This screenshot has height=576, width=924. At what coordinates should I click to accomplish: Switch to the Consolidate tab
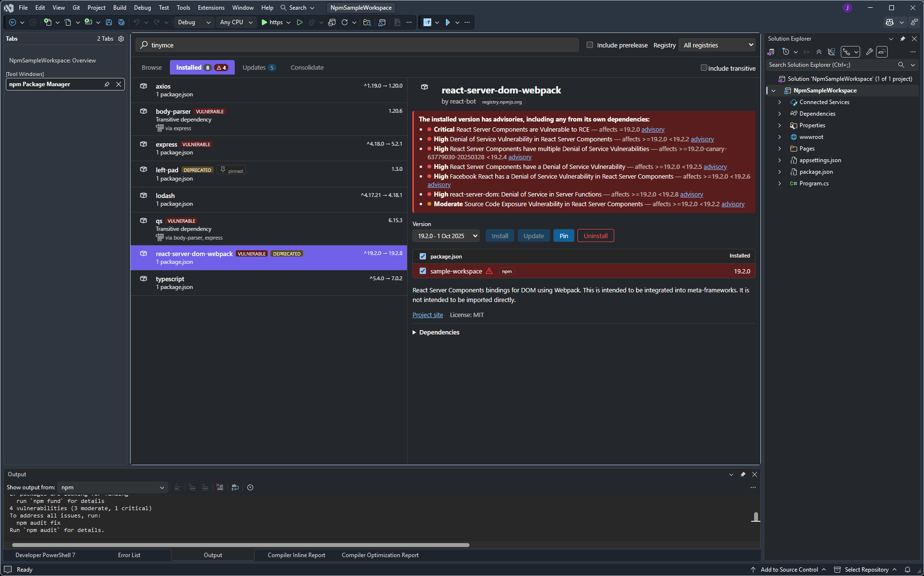click(307, 67)
